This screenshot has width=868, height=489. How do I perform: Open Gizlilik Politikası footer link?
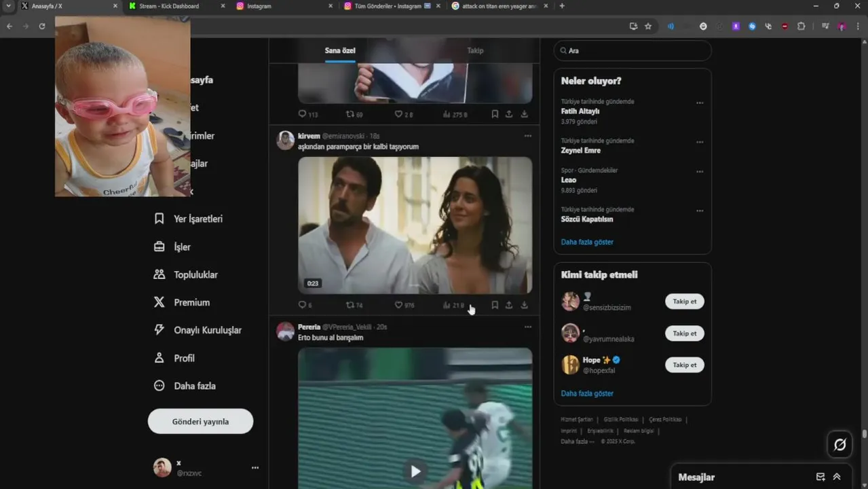[621, 420]
